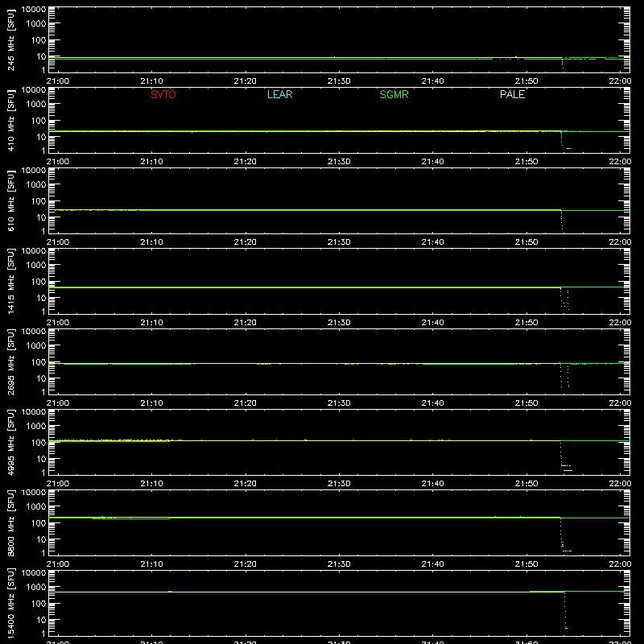Click the yellow dropout trace in 15400 MHz plot
Screen dimensions: 644x644
566,612
